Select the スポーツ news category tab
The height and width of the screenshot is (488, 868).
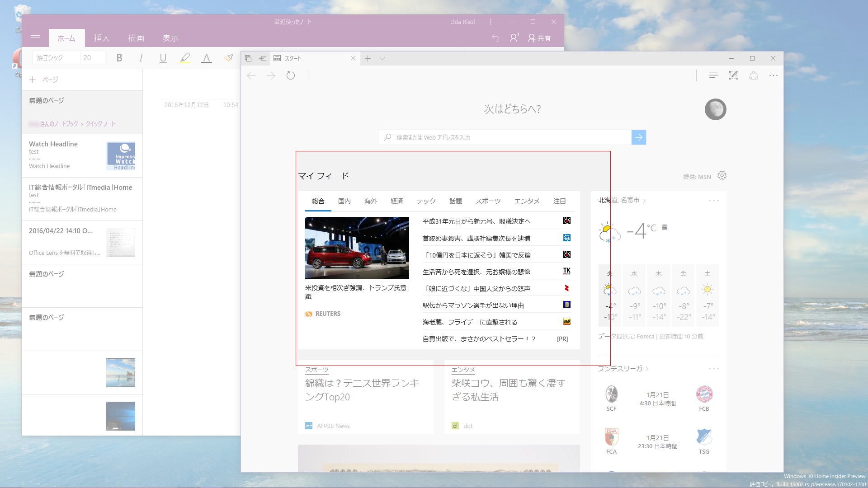click(x=488, y=201)
